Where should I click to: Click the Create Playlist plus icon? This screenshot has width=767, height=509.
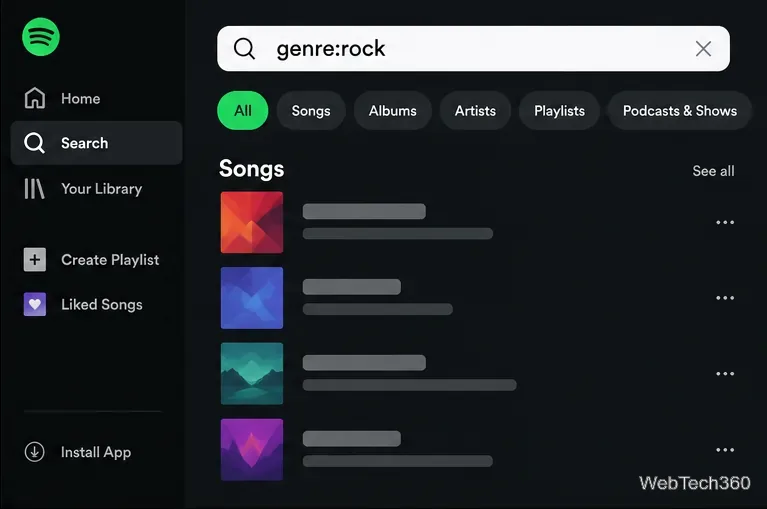click(35, 259)
